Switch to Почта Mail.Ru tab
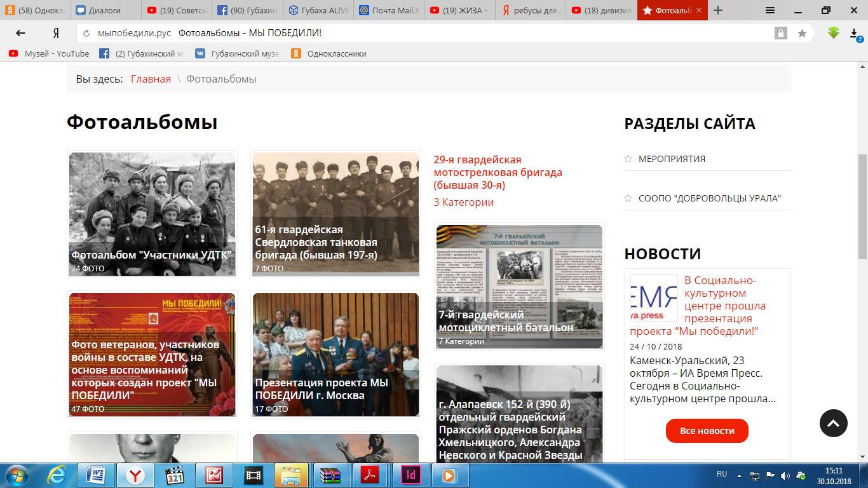868x488 pixels. (390, 10)
